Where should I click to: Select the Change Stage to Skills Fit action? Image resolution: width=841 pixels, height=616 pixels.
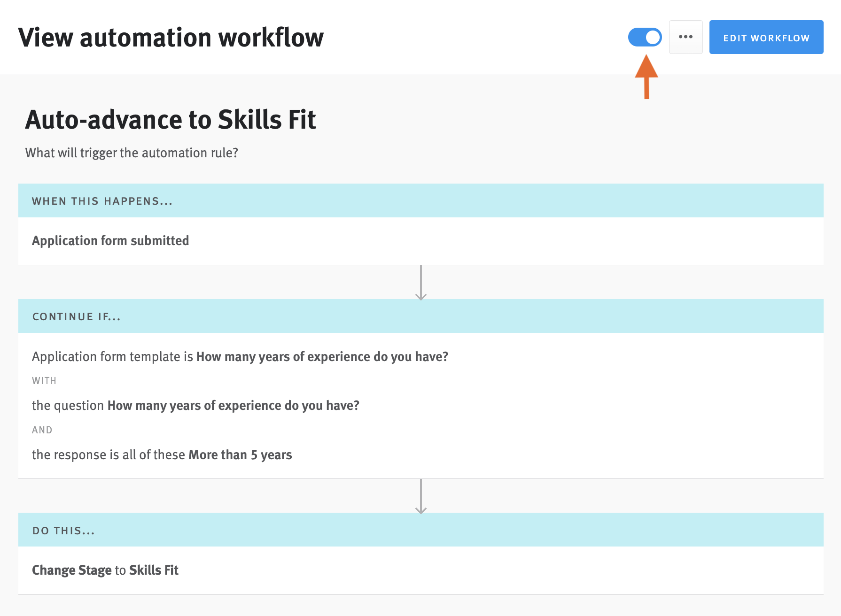pos(105,570)
